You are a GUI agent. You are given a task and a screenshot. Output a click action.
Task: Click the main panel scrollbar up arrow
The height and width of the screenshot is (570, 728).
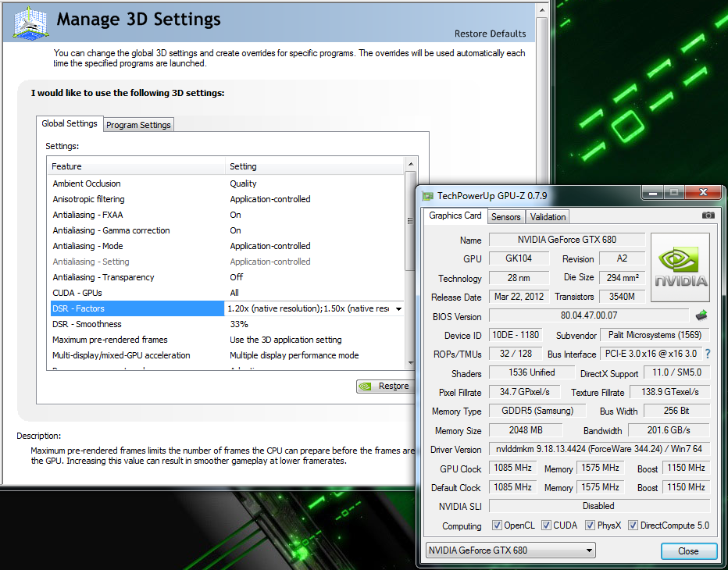pyautogui.click(x=541, y=9)
